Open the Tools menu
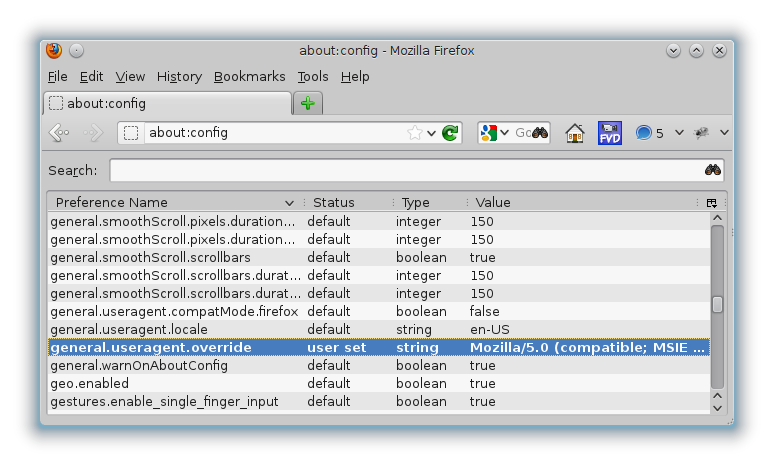Viewport: 774px width, 465px height. click(x=312, y=76)
